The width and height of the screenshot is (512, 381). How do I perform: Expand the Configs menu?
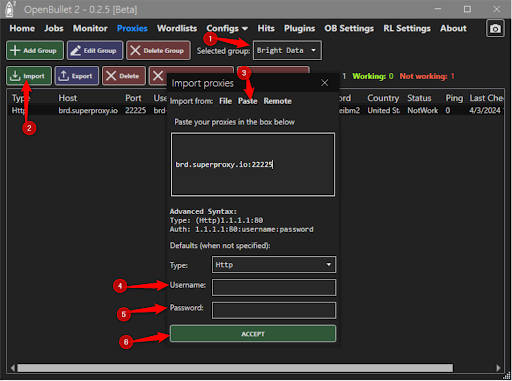[x=227, y=29]
